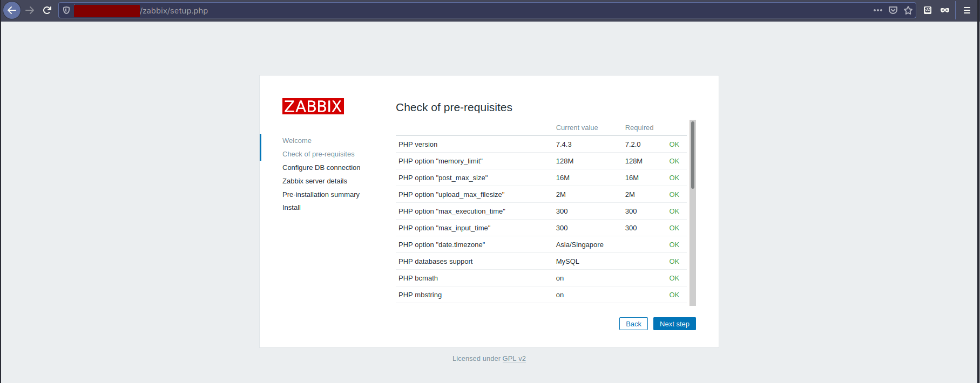Viewport: 980px width, 383px height.
Task: Select Configure DB connection step
Action: click(x=321, y=168)
